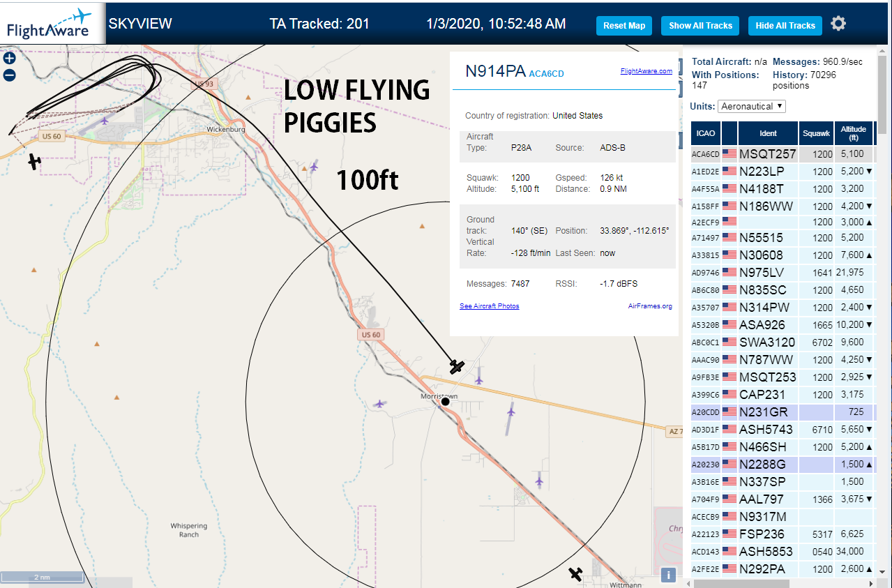Select the N30608 aircraft row
The image size is (892, 588).
(783, 255)
